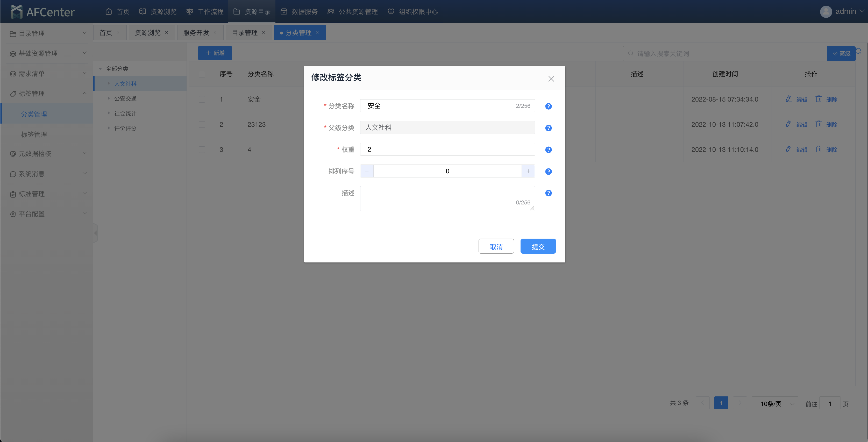Show help for 描述
The height and width of the screenshot is (442, 868).
pyautogui.click(x=548, y=193)
